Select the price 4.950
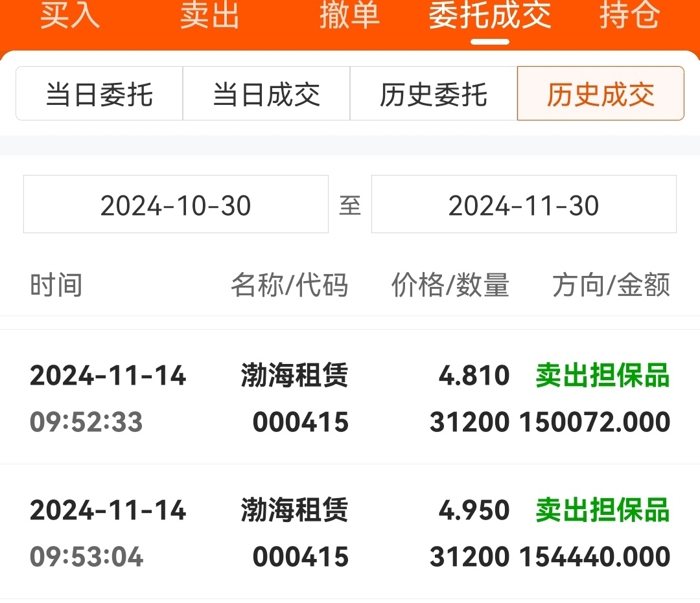Image resolution: width=700 pixels, height=603 pixels. click(474, 510)
